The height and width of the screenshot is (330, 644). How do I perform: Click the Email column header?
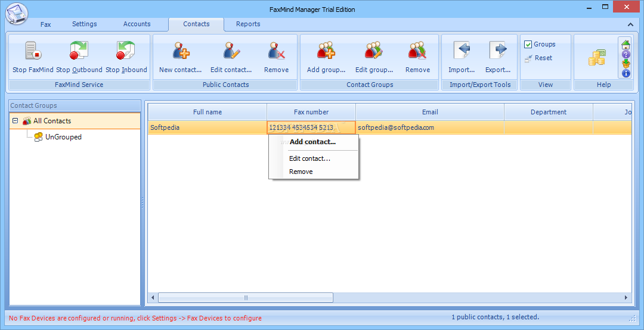(x=430, y=112)
